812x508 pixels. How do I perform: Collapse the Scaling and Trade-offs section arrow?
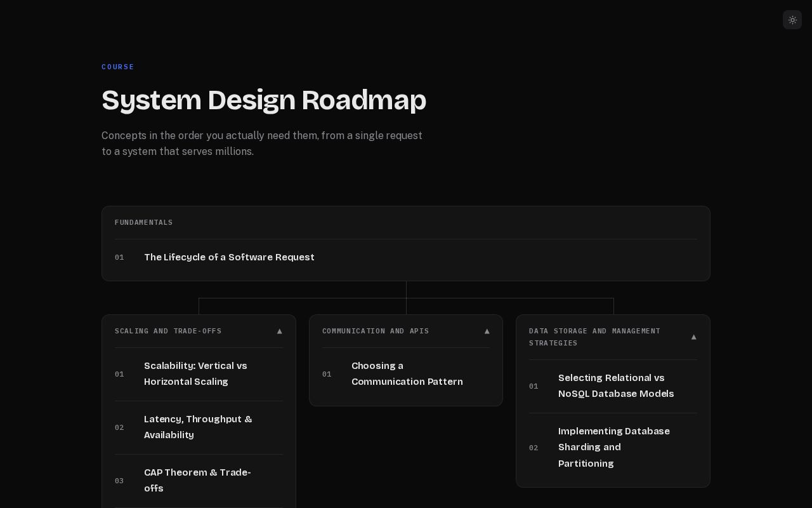pyautogui.click(x=280, y=331)
